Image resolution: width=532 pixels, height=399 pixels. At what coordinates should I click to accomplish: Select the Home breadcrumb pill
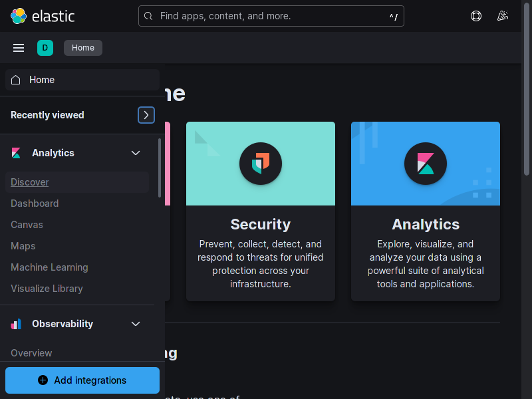[82, 47]
